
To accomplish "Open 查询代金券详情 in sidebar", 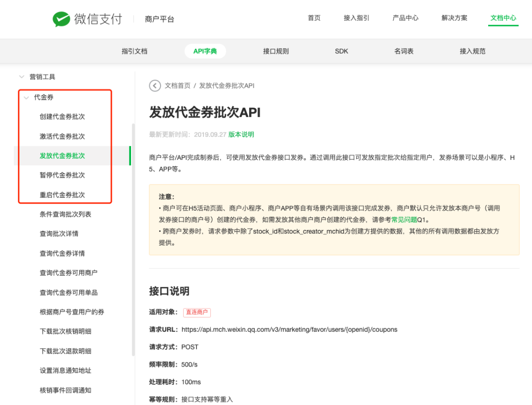I will (62, 253).
